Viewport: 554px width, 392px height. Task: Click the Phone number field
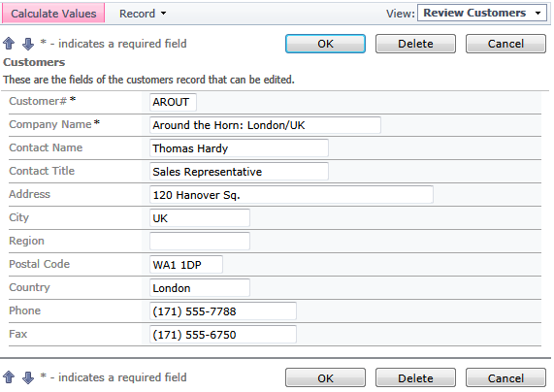pyautogui.click(x=222, y=311)
